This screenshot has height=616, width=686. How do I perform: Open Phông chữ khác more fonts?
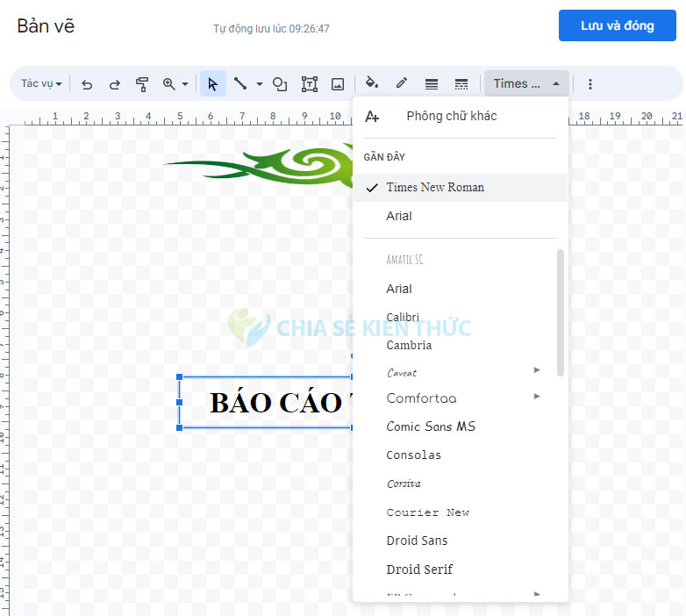[x=451, y=117]
